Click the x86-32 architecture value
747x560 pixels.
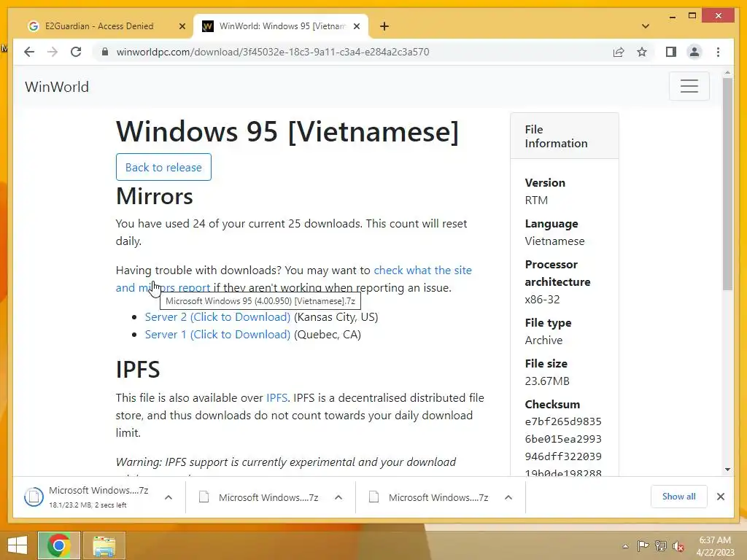pyautogui.click(x=542, y=300)
